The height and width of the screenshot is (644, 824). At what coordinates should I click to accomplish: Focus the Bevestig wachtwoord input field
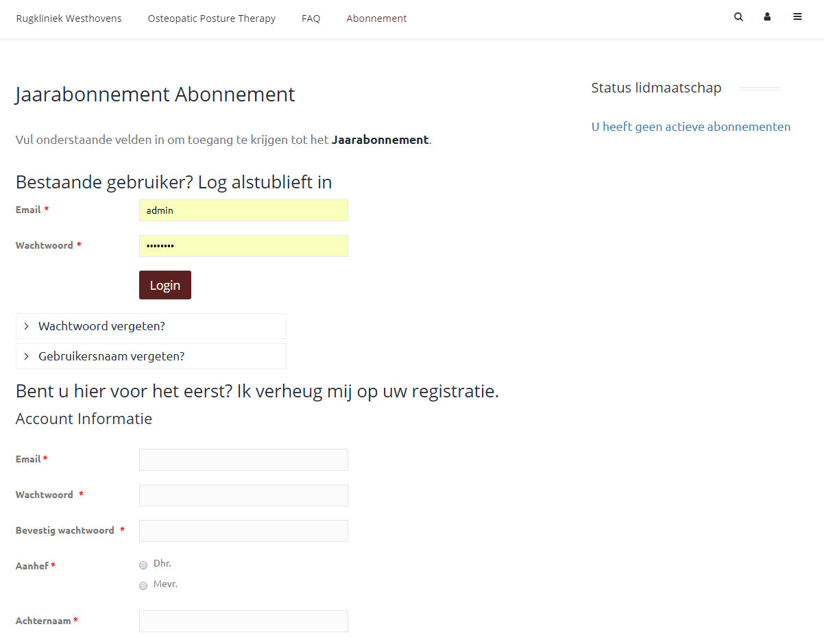click(243, 531)
